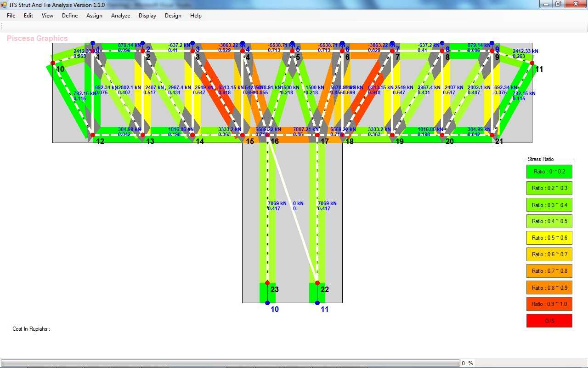Click the progress bar at the bottom
This screenshot has width=588, height=368.
point(230,363)
